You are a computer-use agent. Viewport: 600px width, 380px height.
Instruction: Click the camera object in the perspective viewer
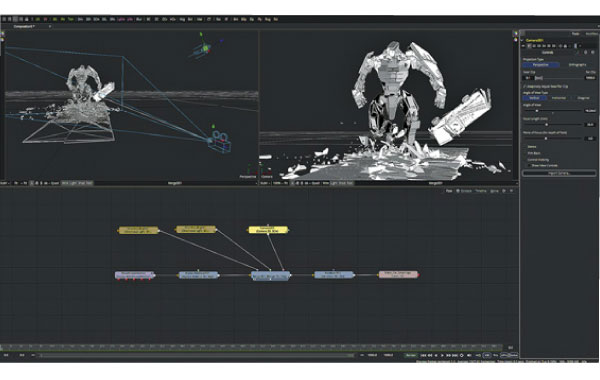[220, 142]
